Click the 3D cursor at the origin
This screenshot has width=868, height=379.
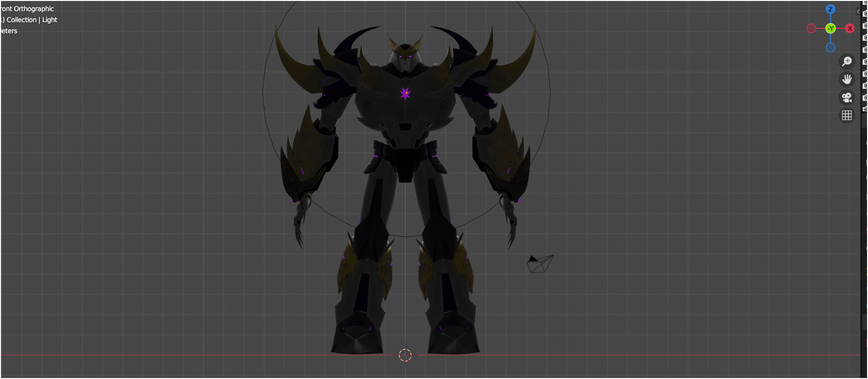pyautogui.click(x=405, y=355)
